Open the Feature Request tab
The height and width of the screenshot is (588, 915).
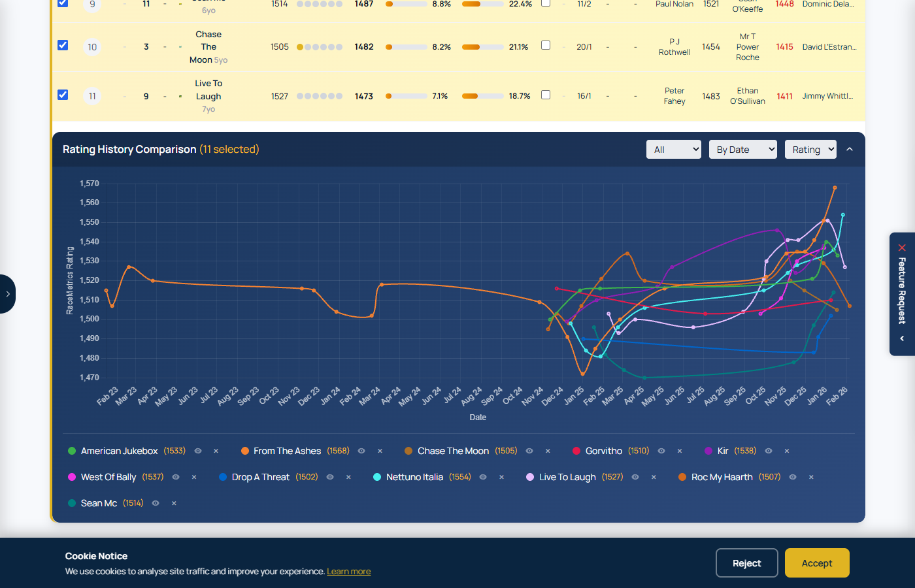pyautogui.click(x=902, y=294)
